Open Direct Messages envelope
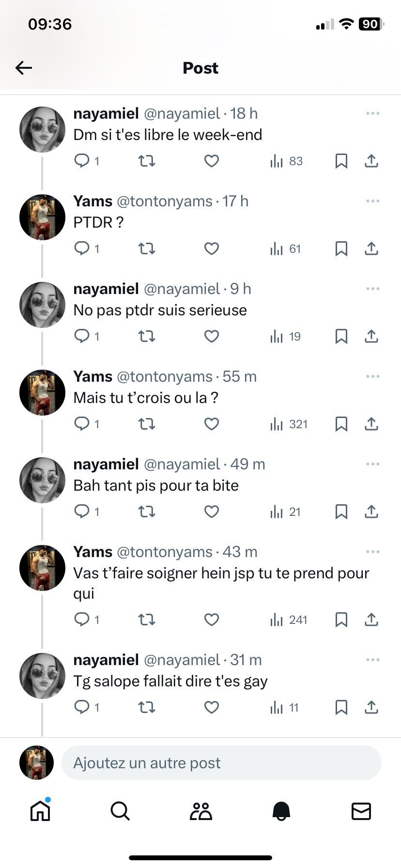 pos(361,810)
